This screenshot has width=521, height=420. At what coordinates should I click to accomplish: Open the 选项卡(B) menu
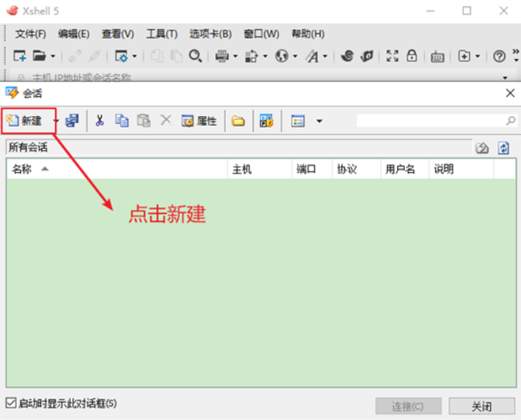click(210, 34)
